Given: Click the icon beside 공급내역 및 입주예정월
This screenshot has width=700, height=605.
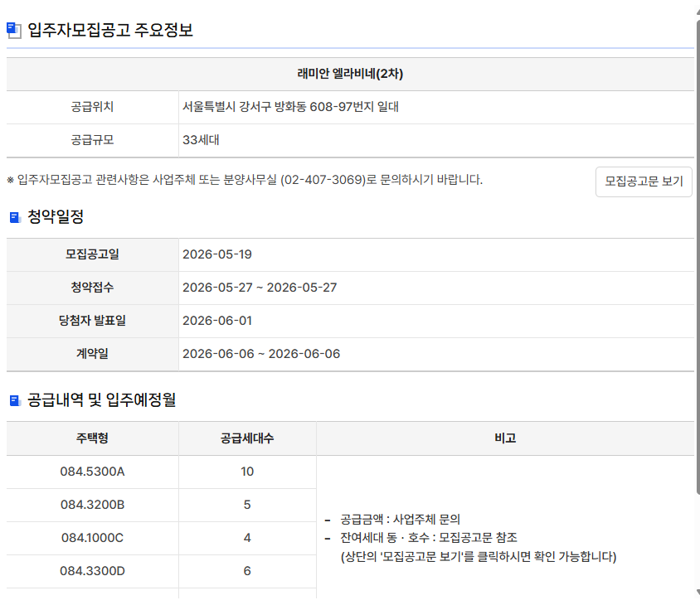Looking at the screenshot, I should click(15, 400).
